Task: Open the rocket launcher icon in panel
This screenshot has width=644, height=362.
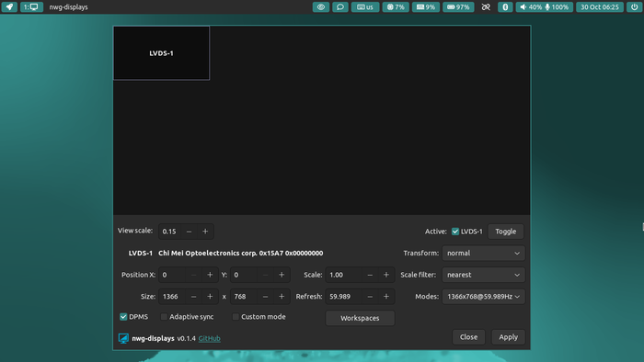Action: (9, 7)
